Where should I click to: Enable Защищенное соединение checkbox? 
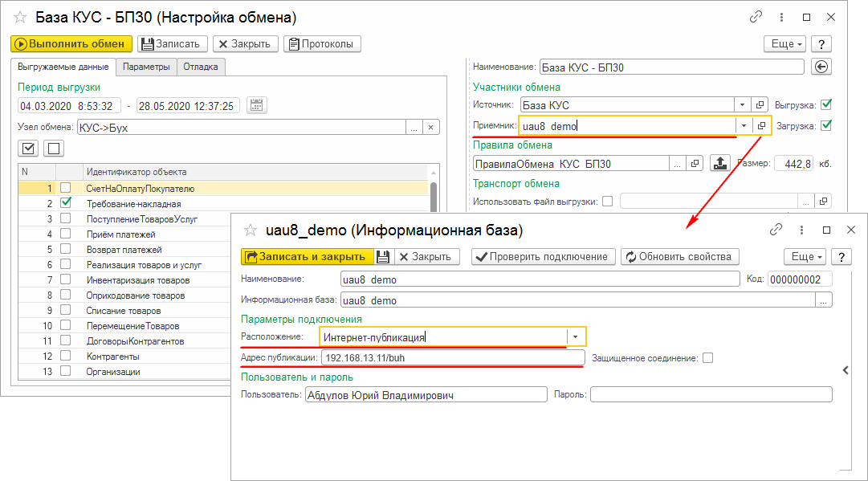707,358
